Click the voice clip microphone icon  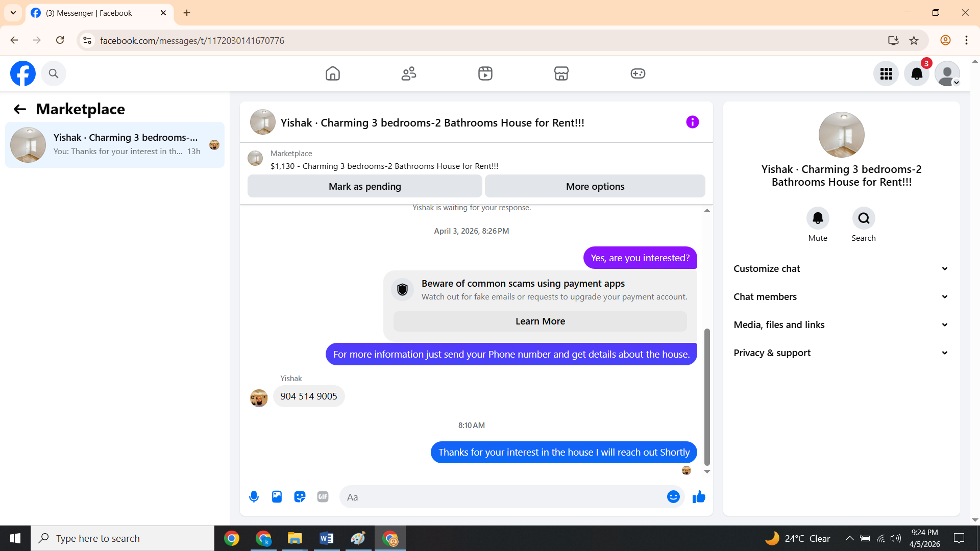254,496
